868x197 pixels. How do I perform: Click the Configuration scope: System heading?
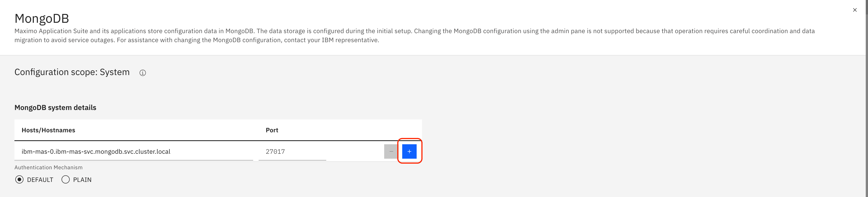pos(72,72)
